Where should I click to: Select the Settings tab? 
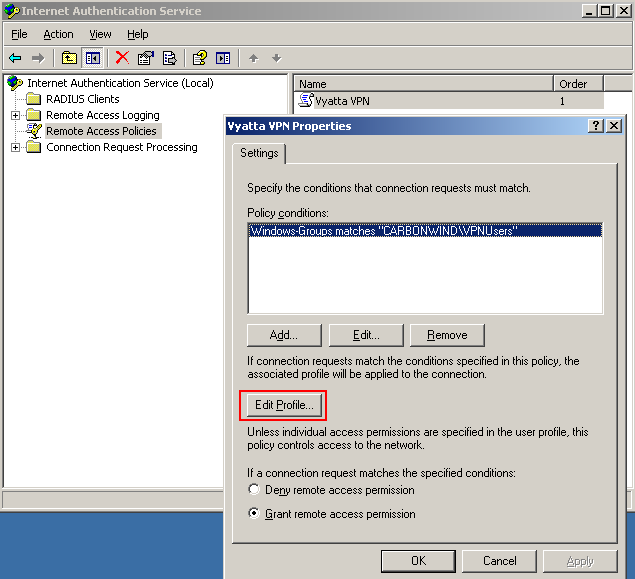(259, 153)
